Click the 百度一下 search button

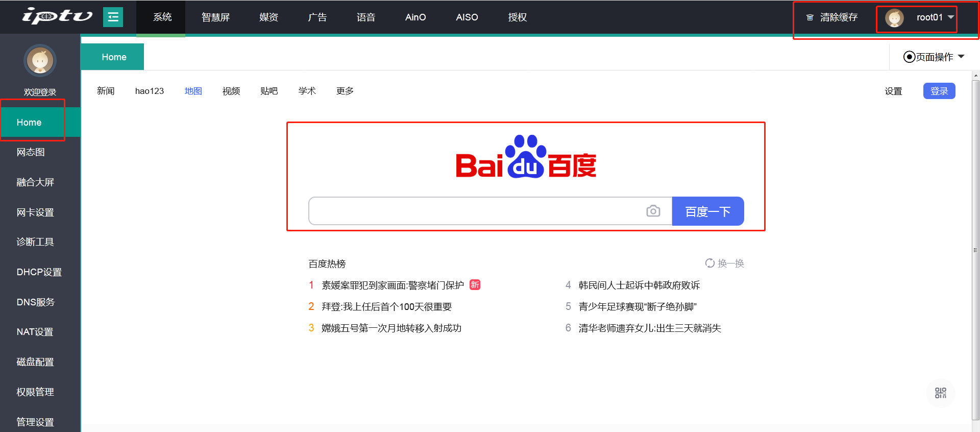[707, 211]
